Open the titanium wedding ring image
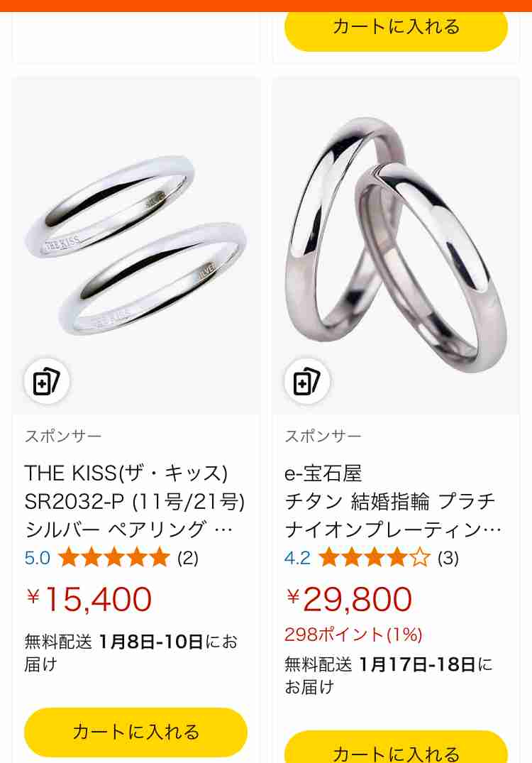The height and width of the screenshot is (763, 532). point(397,246)
